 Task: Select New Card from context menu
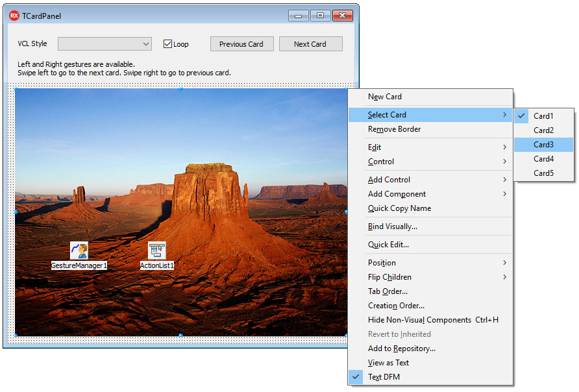click(385, 97)
